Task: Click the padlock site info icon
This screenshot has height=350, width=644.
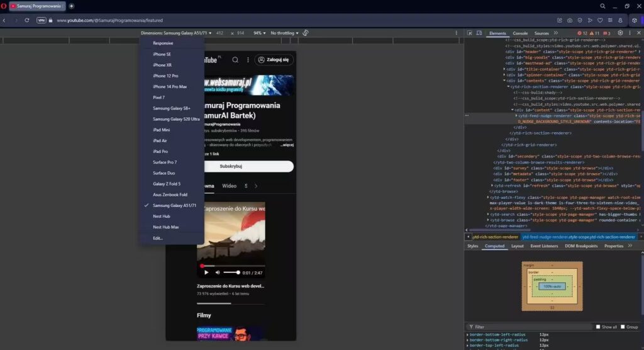Action: coord(51,20)
